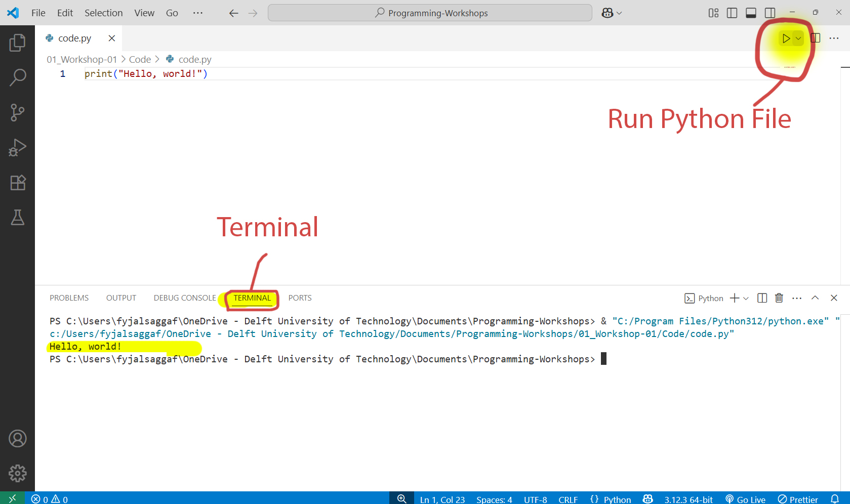Change indentation via Spaces: 4

tap(494, 499)
